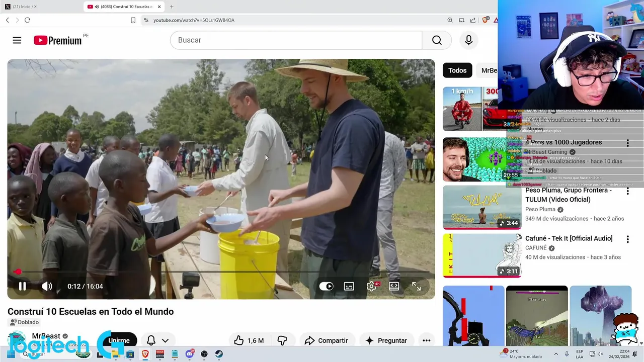Click the youtube.com address bar URL
This screenshot has height=362, width=644.
pyautogui.click(x=194, y=20)
